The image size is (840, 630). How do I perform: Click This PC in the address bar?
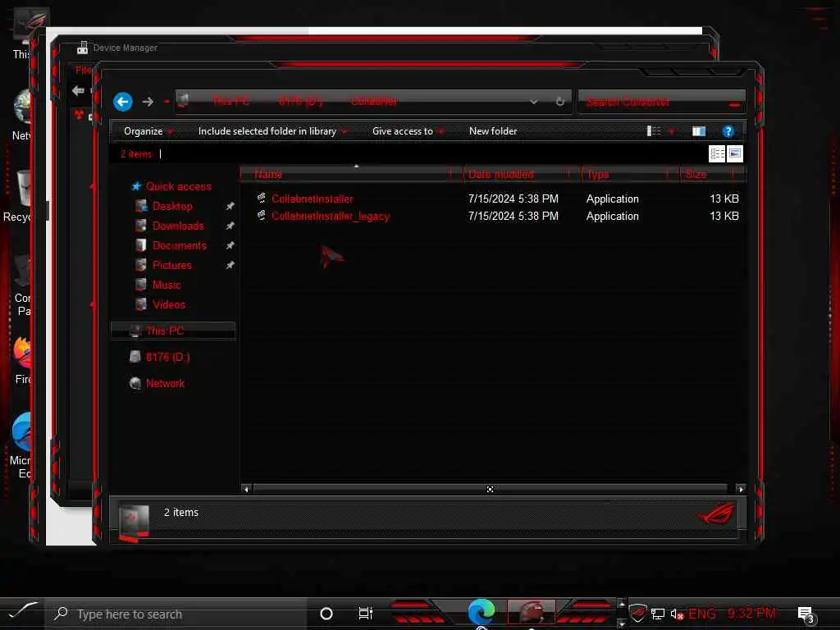tap(231, 101)
